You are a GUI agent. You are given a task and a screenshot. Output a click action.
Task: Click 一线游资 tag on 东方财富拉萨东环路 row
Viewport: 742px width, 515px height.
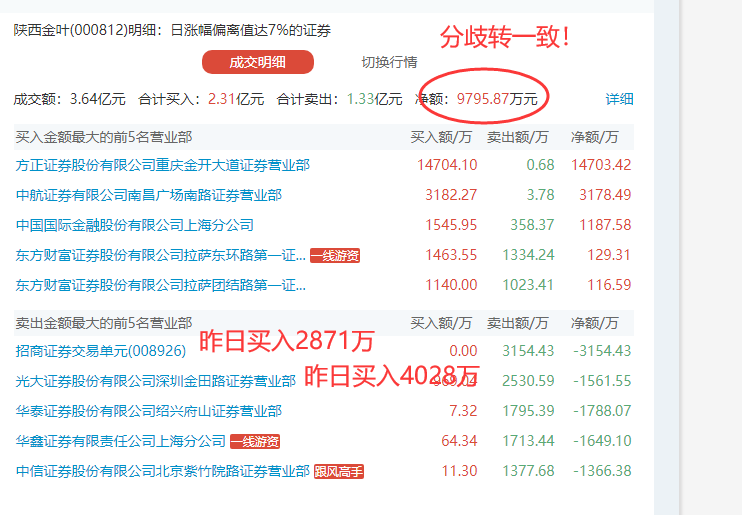[335, 256]
